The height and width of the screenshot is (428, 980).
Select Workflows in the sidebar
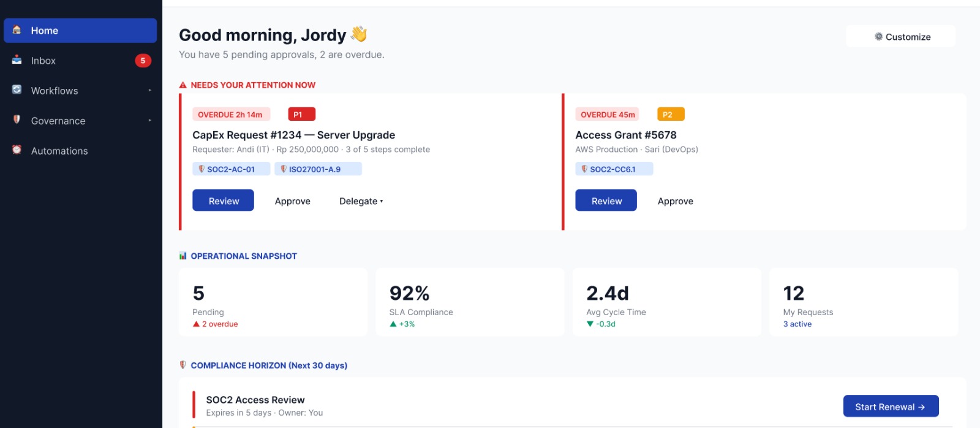click(80, 91)
